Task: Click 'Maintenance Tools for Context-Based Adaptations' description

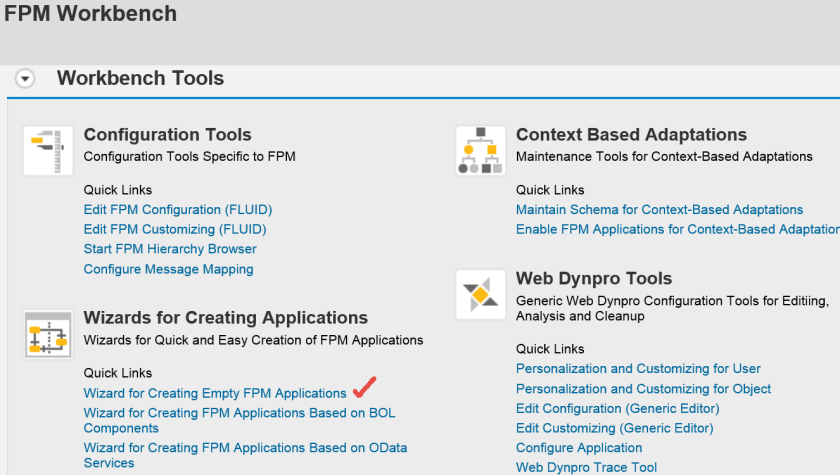Action: tap(664, 156)
